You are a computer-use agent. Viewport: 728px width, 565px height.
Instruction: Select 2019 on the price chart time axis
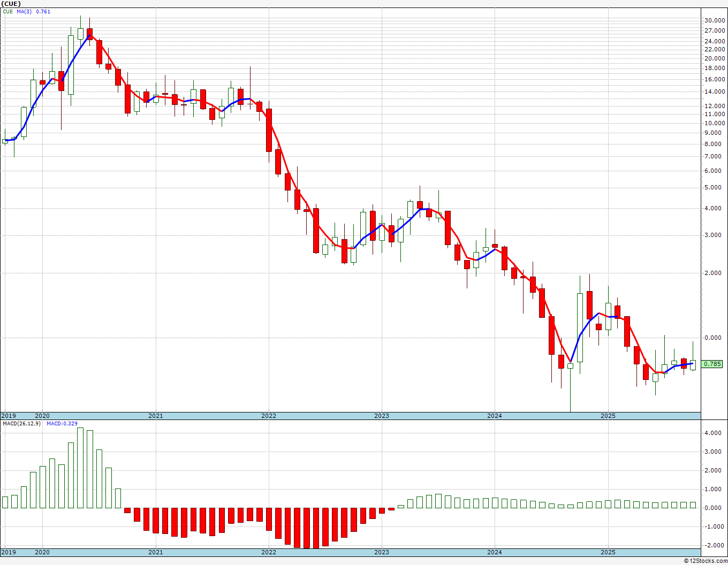(8, 416)
